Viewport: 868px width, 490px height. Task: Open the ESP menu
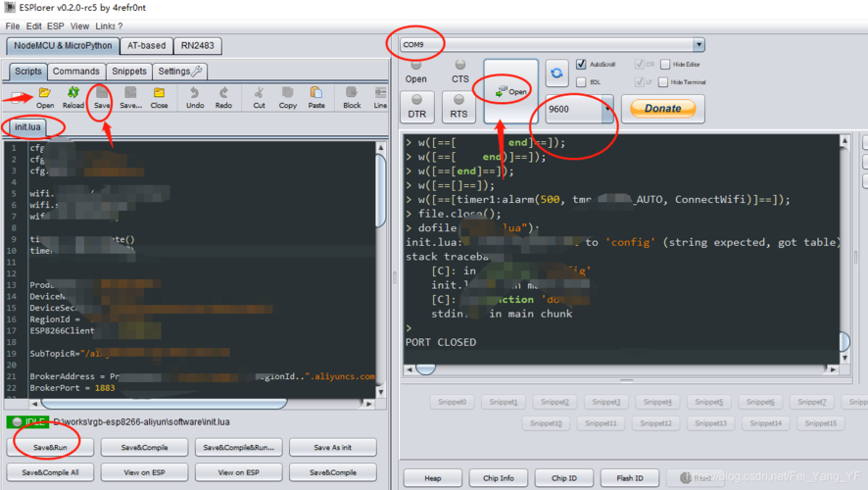point(56,26)
